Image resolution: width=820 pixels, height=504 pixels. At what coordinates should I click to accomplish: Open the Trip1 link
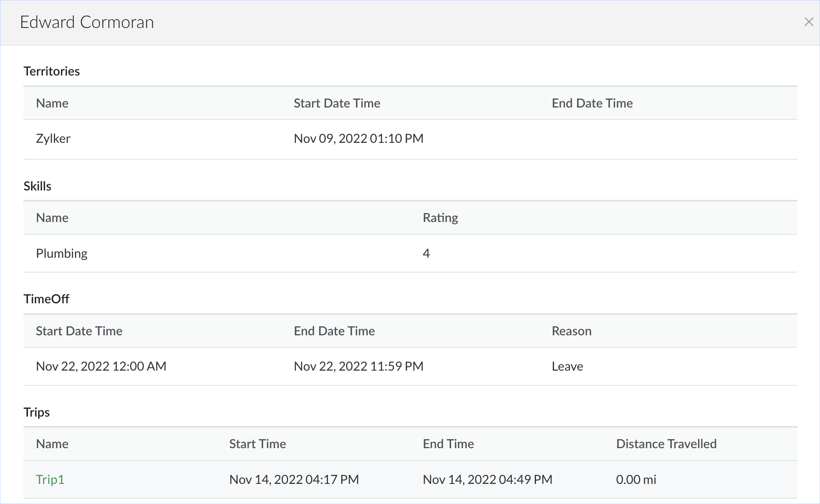point(50,479)
